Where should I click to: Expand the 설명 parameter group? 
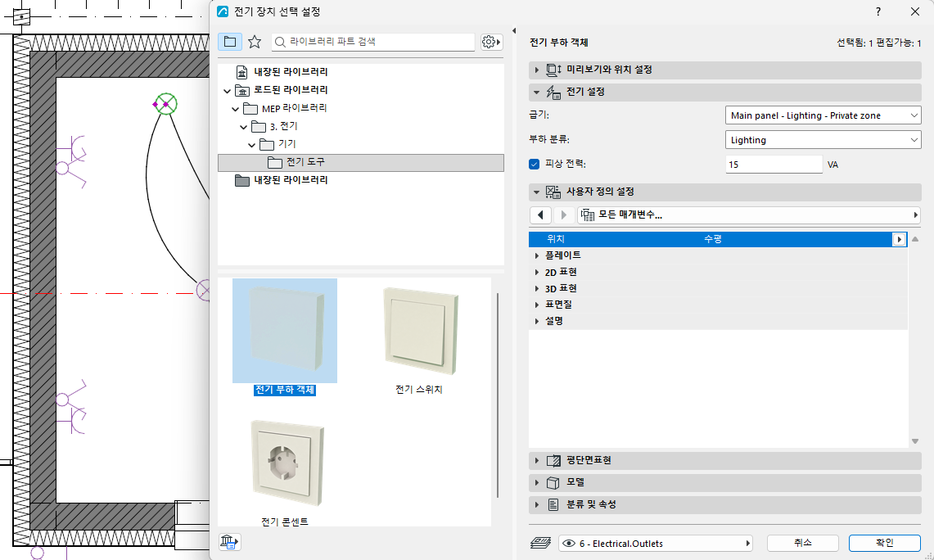537,321
